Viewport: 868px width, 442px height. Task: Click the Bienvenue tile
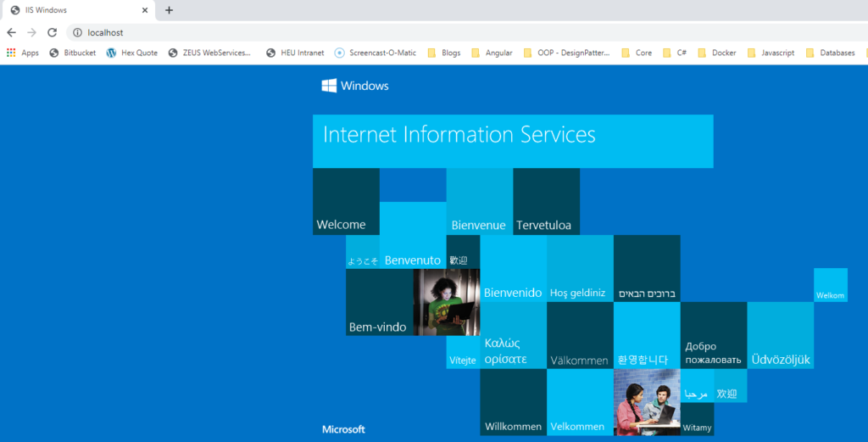pyautogui.click(x=480, y=202)
